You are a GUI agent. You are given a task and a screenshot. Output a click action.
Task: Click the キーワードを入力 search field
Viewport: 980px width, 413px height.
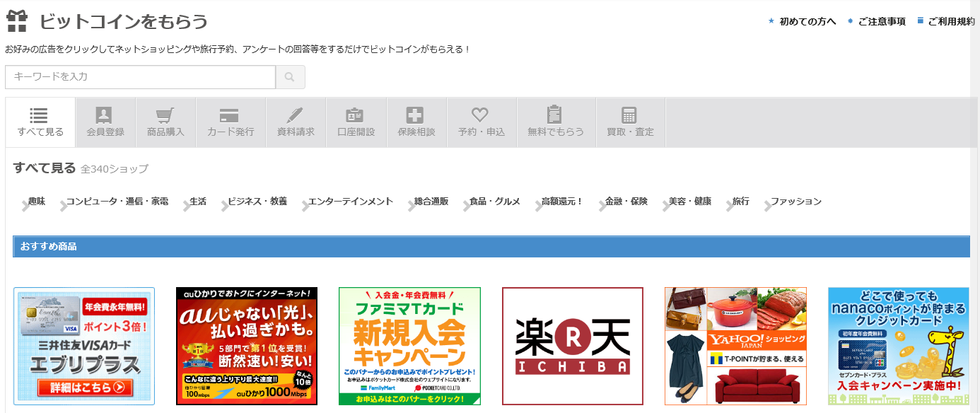pyautogui.click(x=140, y=77)
